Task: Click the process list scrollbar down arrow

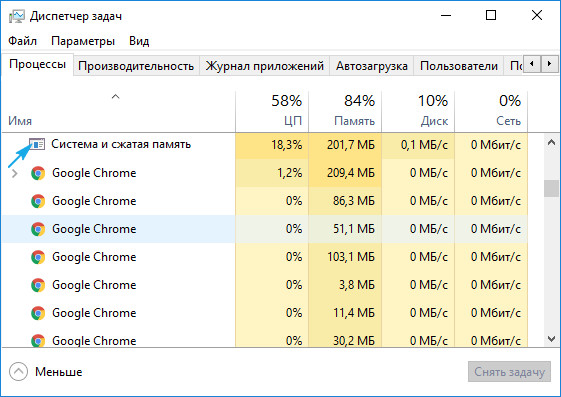Action: click(551, 338)
